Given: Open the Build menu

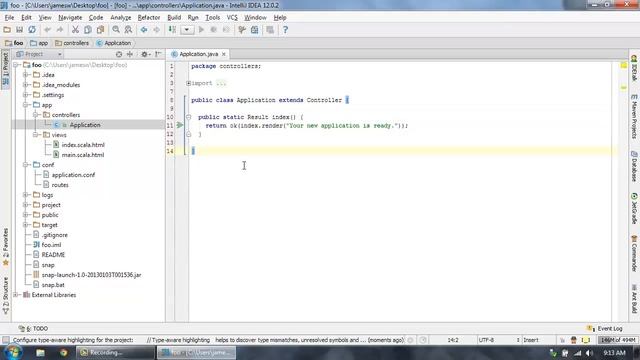Looking at the screenshot, I should (174, 18).
